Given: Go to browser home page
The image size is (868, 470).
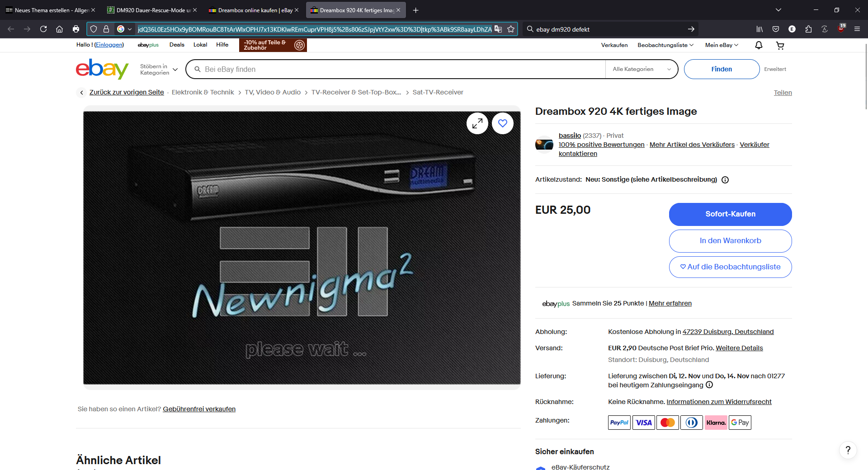Looking at the screenshot, I should (59, 29).
